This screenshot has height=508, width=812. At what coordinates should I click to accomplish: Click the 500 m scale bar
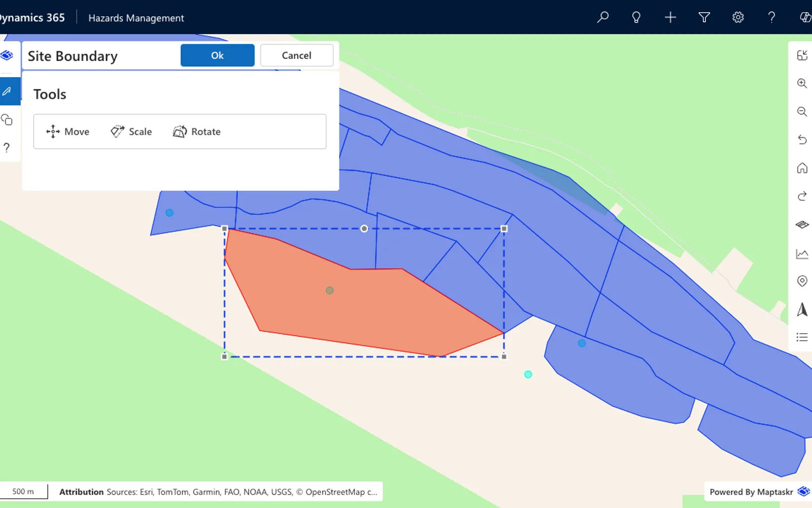pos(23,491)
